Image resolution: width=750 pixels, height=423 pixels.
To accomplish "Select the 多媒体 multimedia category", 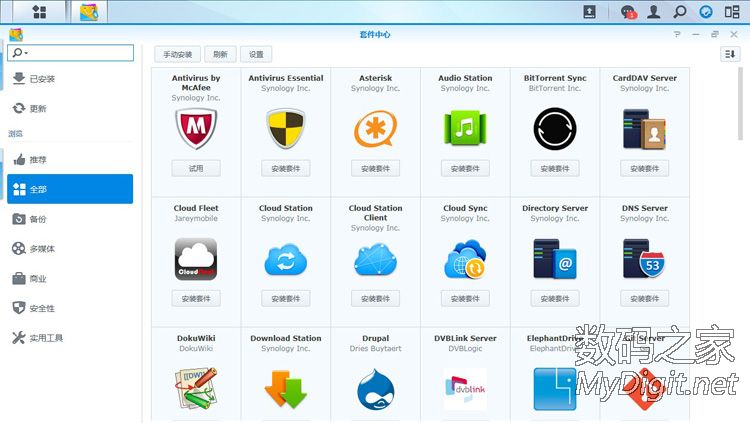I will tap(70, 249).
